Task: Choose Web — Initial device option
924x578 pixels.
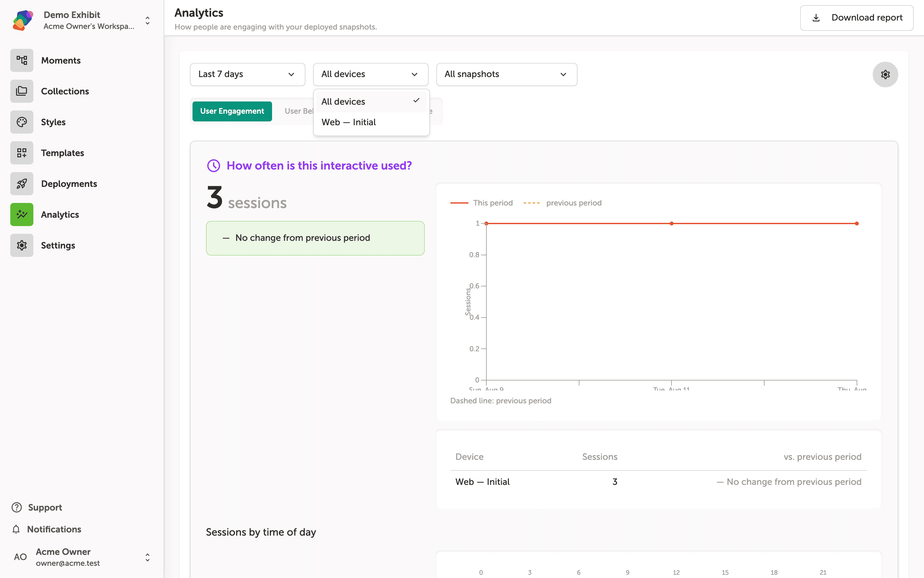Action: (x=371, y=122)
